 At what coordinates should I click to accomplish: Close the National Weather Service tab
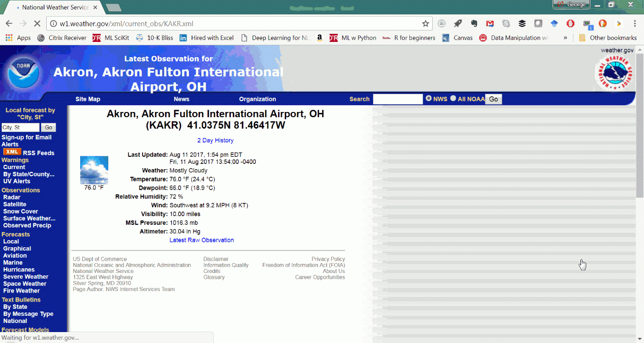pyautogui.click(x=94, y=7)
